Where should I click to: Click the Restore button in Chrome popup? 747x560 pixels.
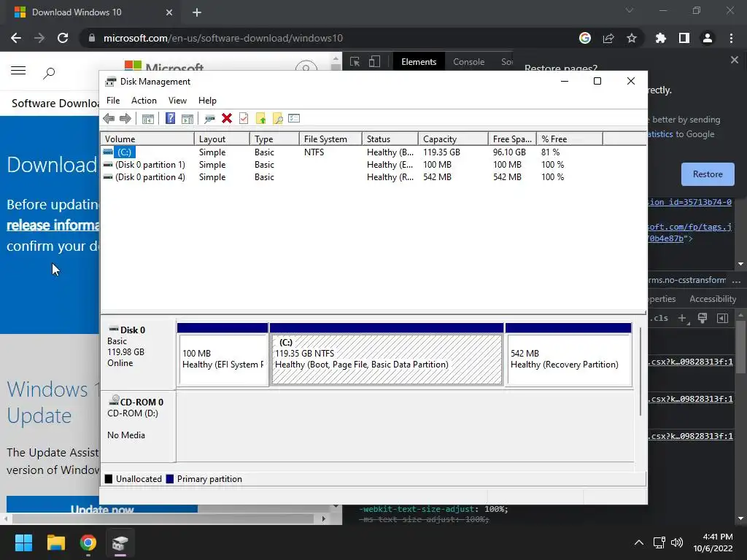[x=708, y=174]
